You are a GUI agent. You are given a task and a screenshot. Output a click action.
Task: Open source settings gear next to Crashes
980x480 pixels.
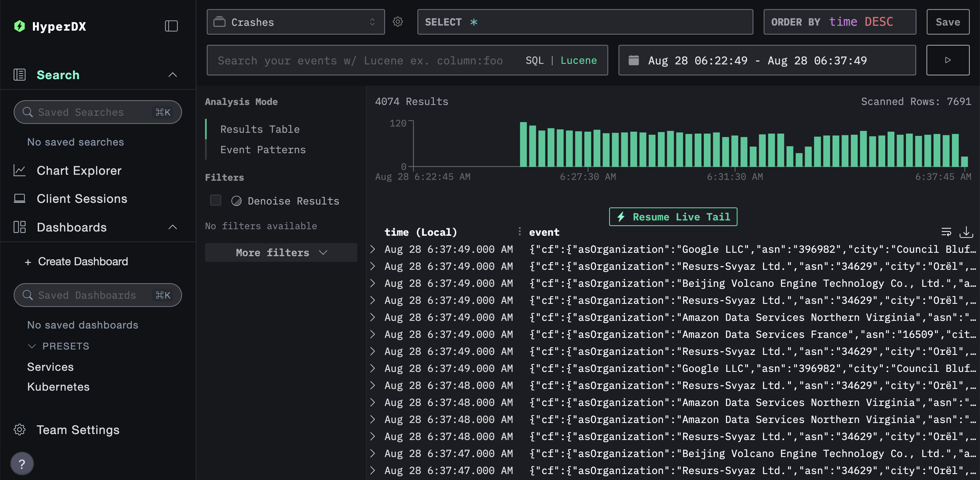pos(398,22)
